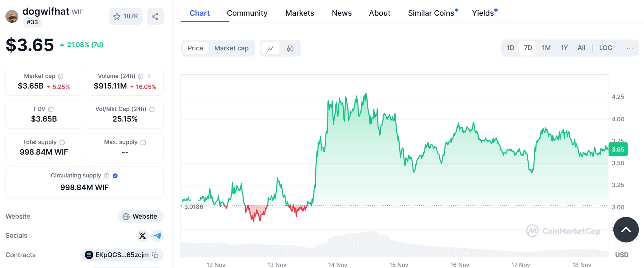Open the Website link button
The height and width of the screenshot is (268, 644).
click(x=141, y=217)
